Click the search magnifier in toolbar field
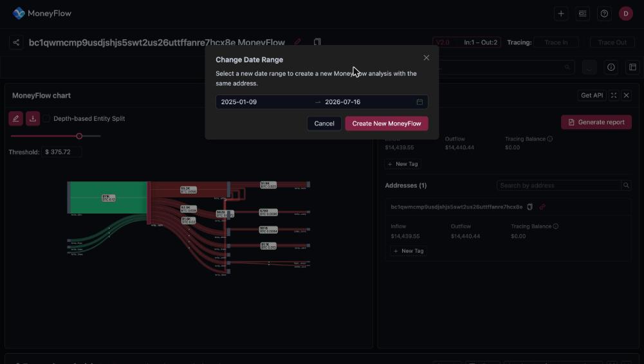The width and height of the screenshot is (644, 364). pyautogui.click(x=567, y=68)
